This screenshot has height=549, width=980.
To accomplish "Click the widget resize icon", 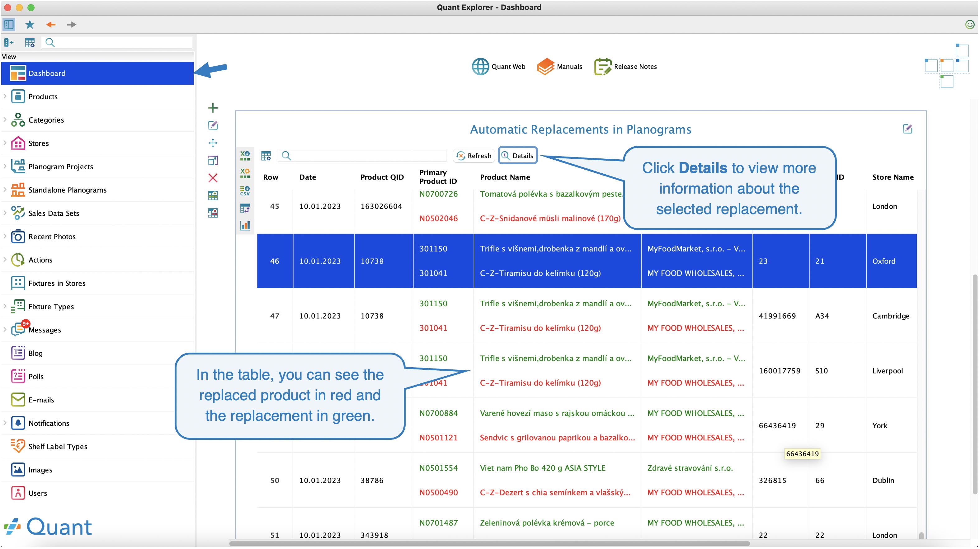I will (x=213, y=161).
